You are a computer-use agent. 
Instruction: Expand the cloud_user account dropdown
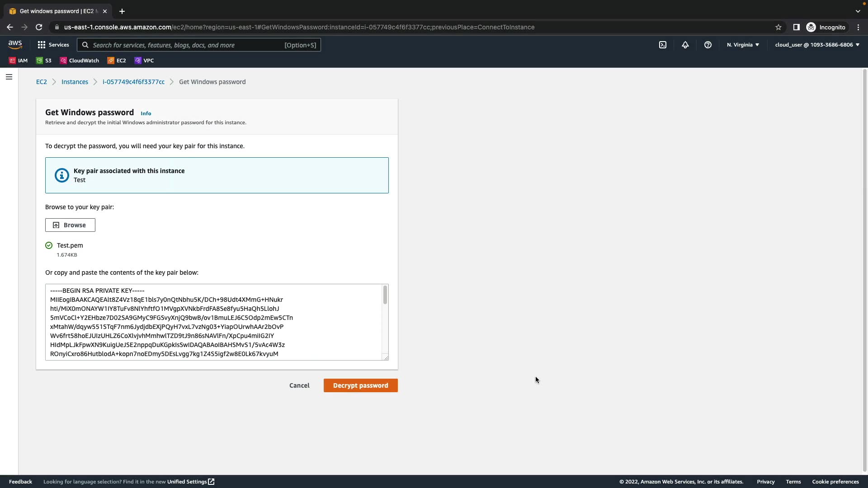tap(817, 45)
